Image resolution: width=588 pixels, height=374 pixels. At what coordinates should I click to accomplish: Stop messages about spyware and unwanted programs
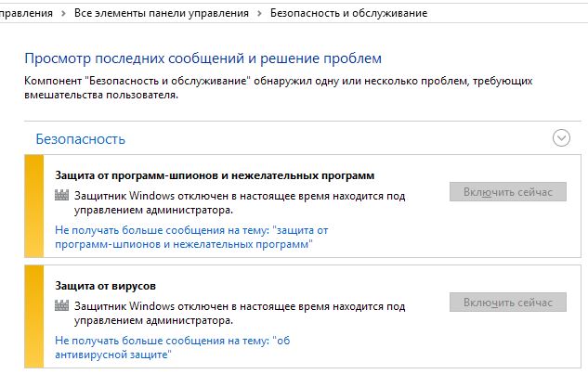192,237
